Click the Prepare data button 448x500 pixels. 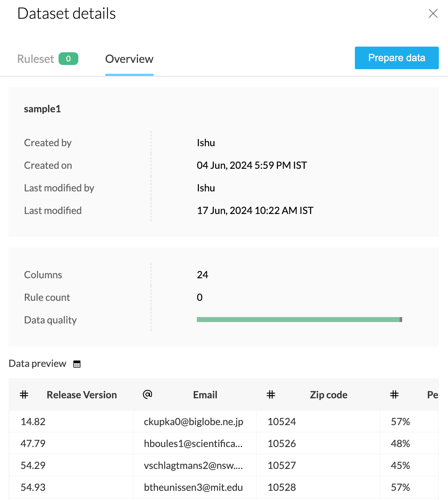click(x=396, y=58)
